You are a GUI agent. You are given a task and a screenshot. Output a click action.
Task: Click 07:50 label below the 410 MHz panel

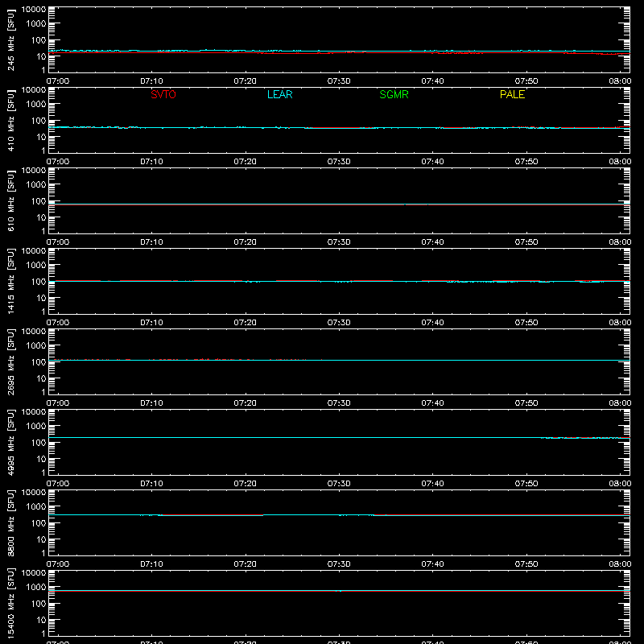(526, 162)
